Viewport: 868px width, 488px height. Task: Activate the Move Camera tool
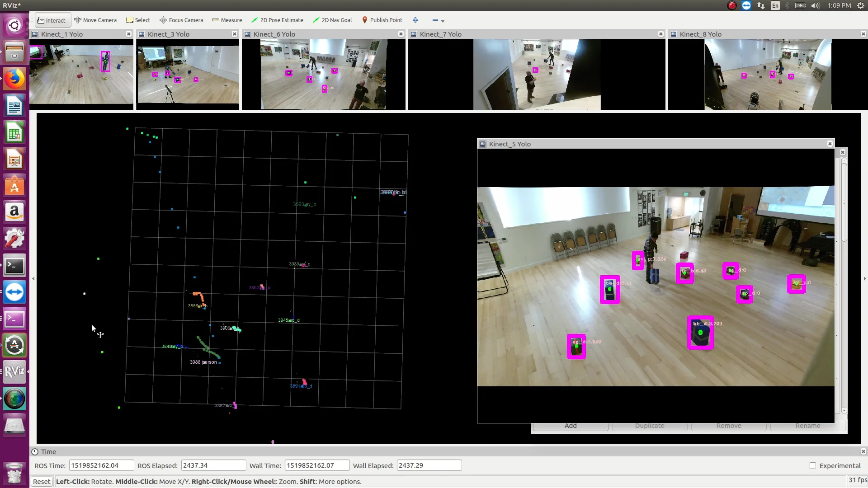[95, 20]
